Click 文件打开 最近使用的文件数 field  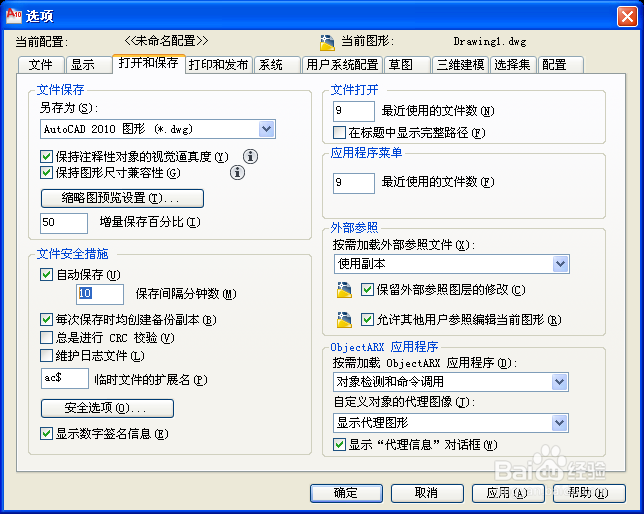point(354,111)
